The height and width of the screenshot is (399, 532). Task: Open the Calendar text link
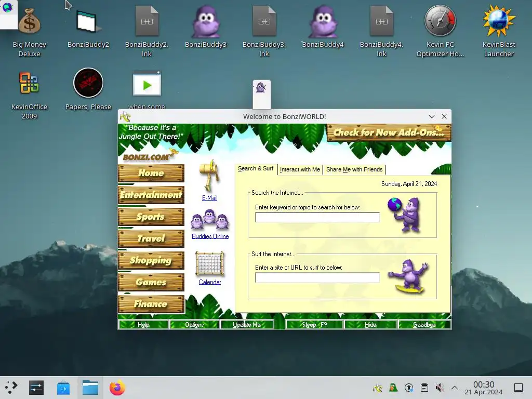click(x=210, y=282)
